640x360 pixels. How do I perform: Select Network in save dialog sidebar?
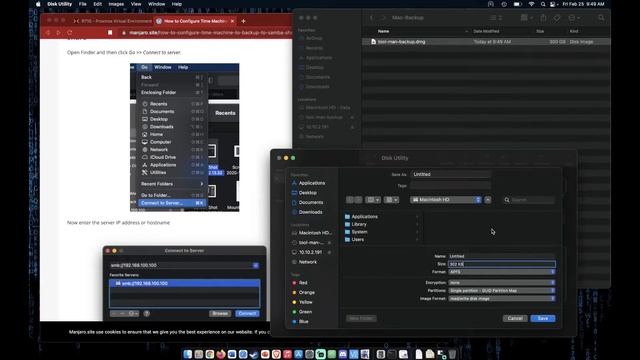(x=308, y=262)
